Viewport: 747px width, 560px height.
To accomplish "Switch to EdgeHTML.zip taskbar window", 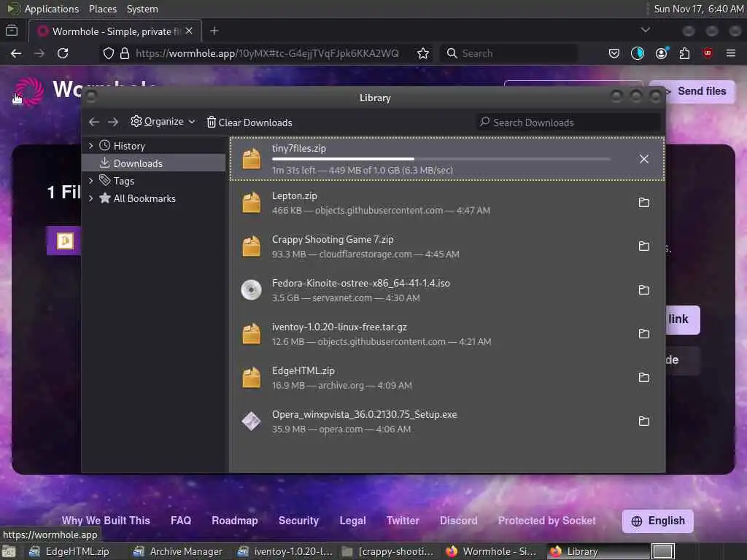I will (x=70, y=551).
